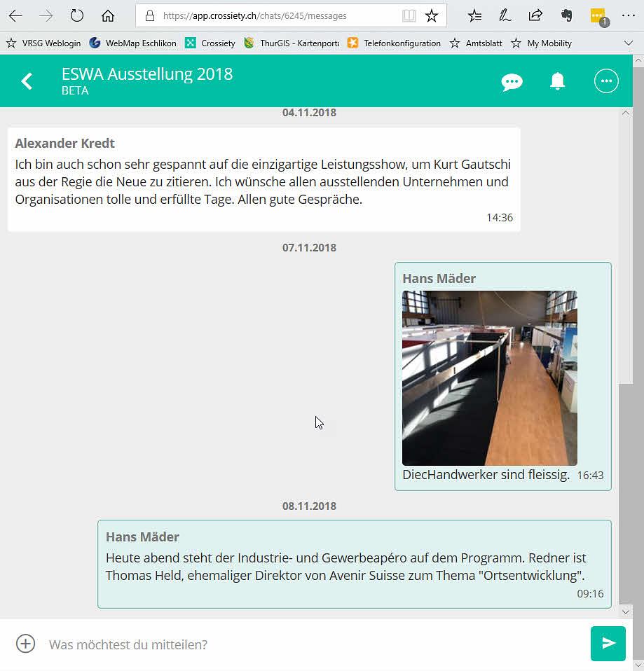Viewport: 644px width, 671px height.
Task: Open the Hub via the star-with-lines icon
Action: pyautogui.click(x=474, y=15)
